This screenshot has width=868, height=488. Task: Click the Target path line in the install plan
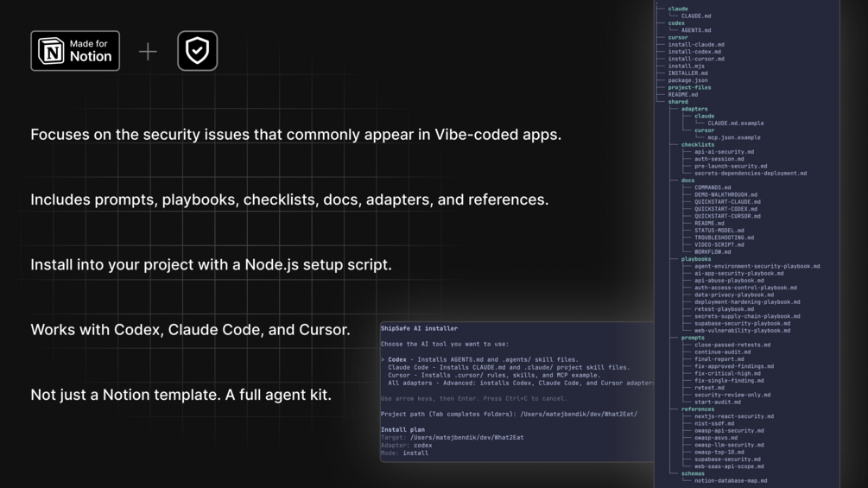452,437
